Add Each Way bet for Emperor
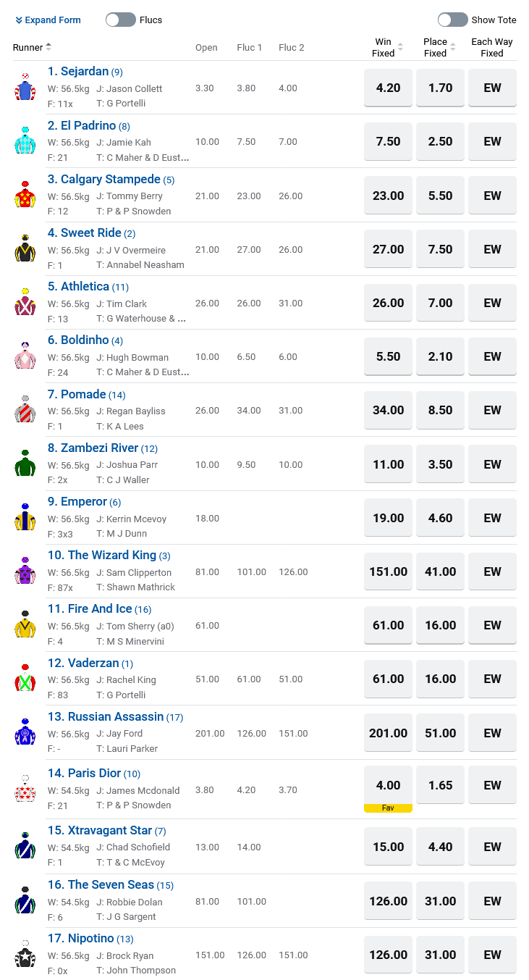Image resolution: width=529 pixels, height=980 pixels. [x=492, y=518]
